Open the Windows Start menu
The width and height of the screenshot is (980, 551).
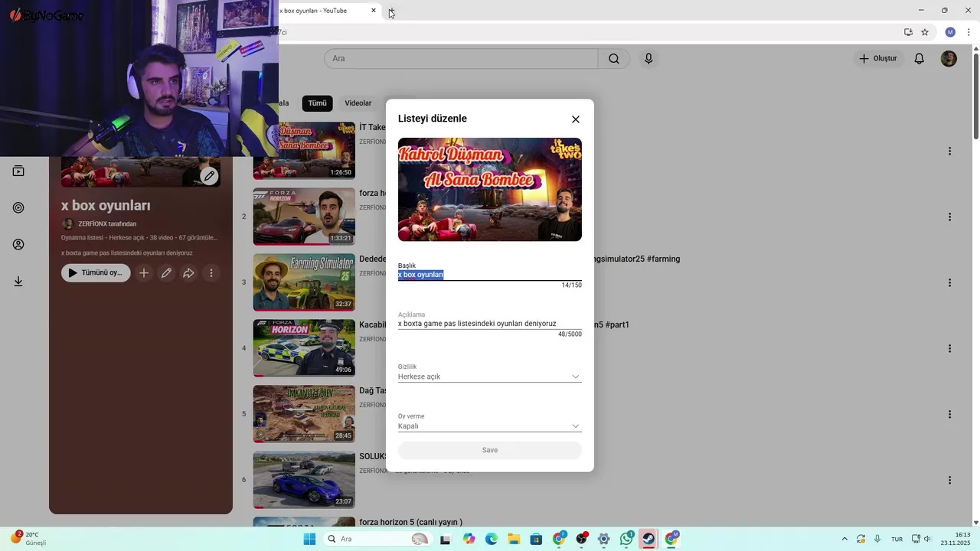(309, 539)
